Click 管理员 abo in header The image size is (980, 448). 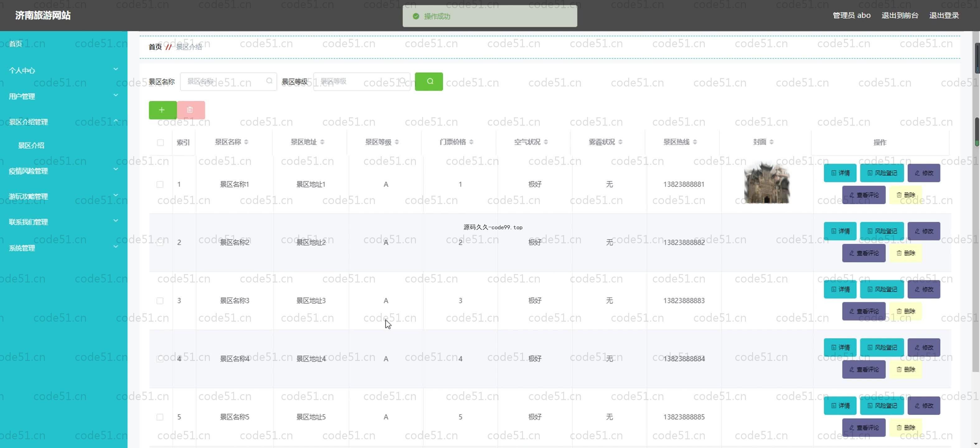coord(851,16)
